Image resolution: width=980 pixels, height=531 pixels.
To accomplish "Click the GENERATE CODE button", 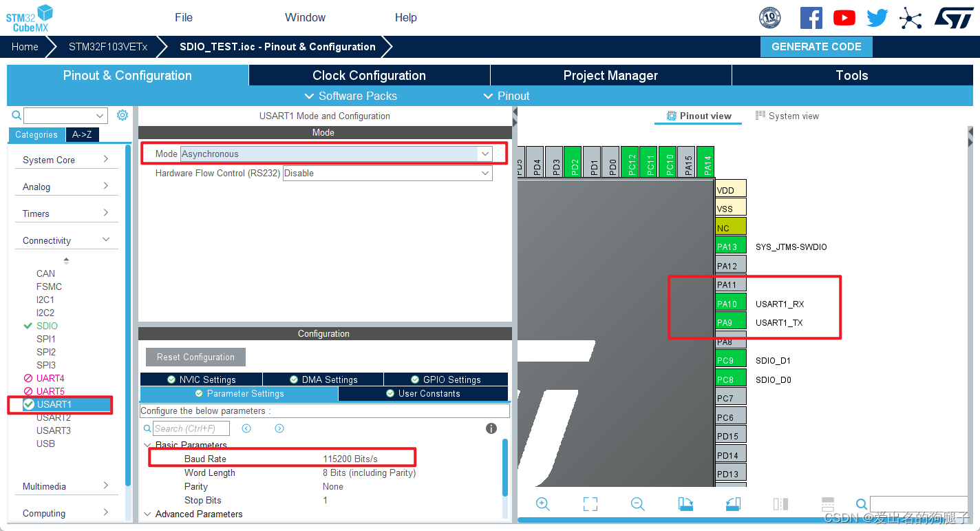I will [x=816, y=47].
